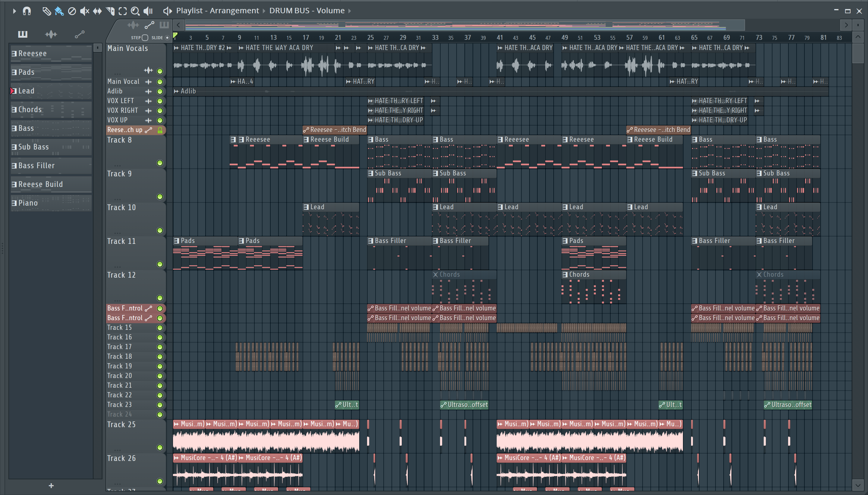Image resolution: width=868 pixels, height=495 pixels.
Task: Toggle the magnet snap icon
Action: pos(27,11)
